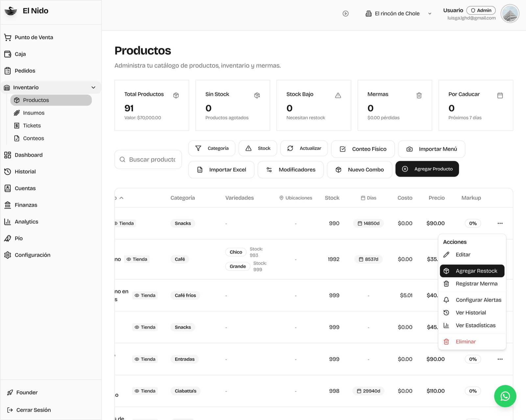526x420 pixels.
Task: Click Agregar Producto button
Action: point(427,169)
